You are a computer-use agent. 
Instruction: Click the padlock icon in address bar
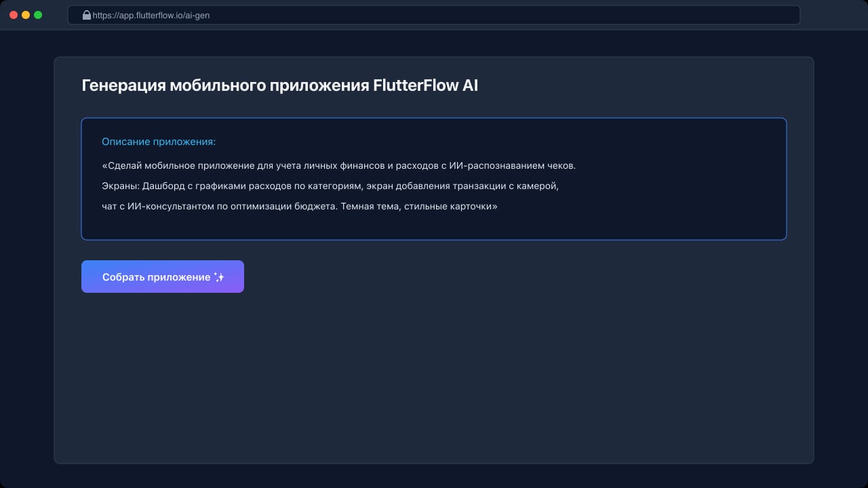(86, 15)
